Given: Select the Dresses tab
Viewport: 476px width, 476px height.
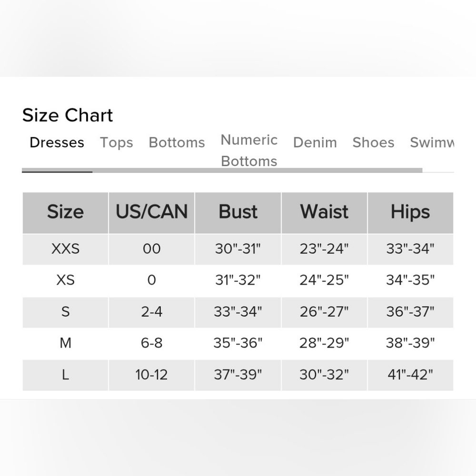Looking at the screenshot, I should [x=57, y=142].
